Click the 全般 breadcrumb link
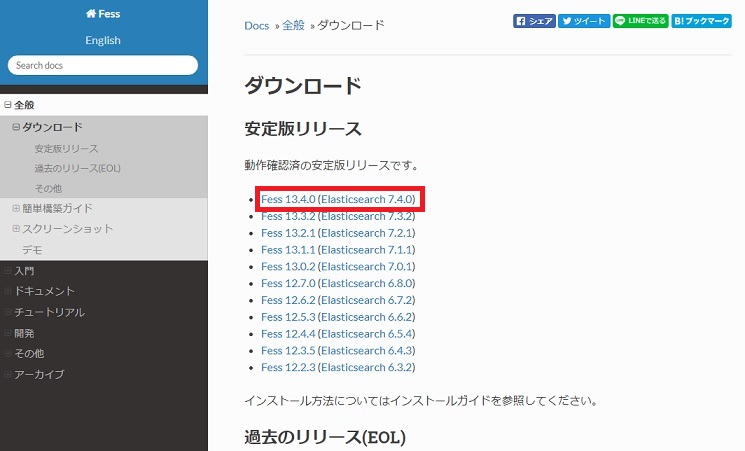 click(x=293, y=25)
